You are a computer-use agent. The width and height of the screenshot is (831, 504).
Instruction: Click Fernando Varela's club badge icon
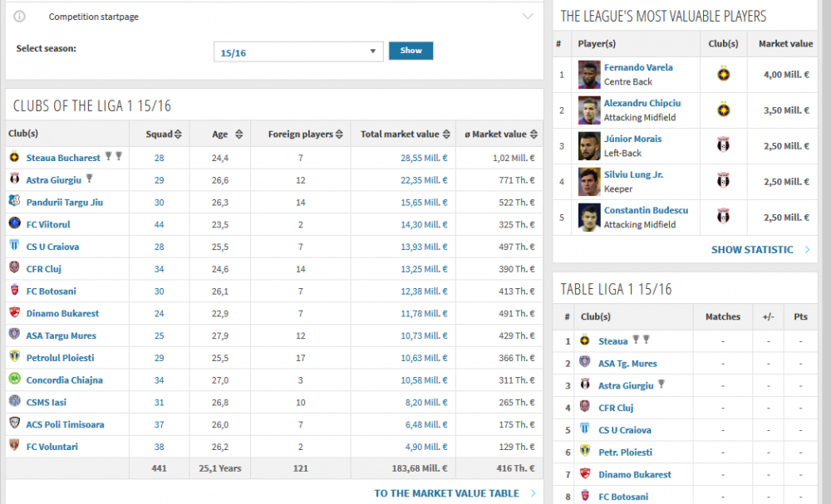point(723,75)
